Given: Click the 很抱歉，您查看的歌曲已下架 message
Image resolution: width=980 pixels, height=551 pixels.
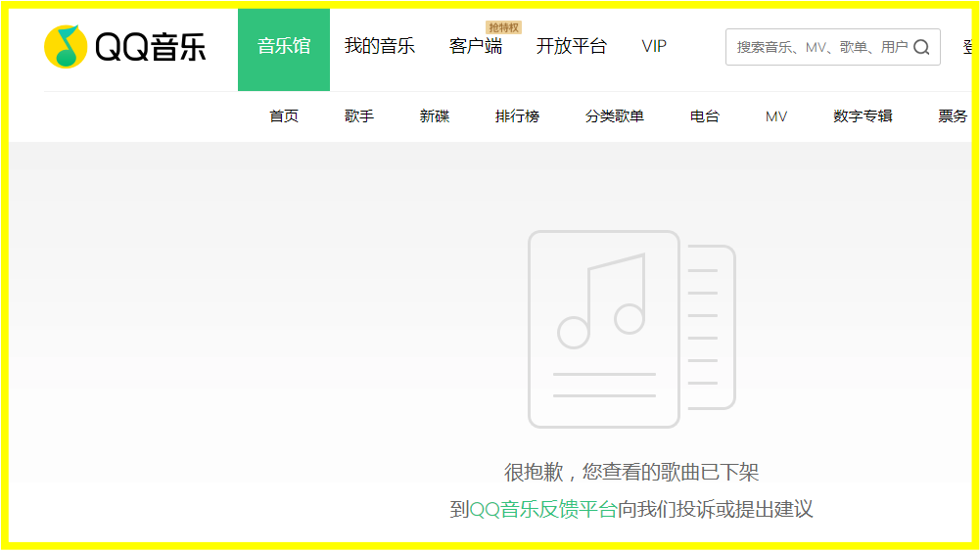Looking at the screenshot, I should click(631, 473).
